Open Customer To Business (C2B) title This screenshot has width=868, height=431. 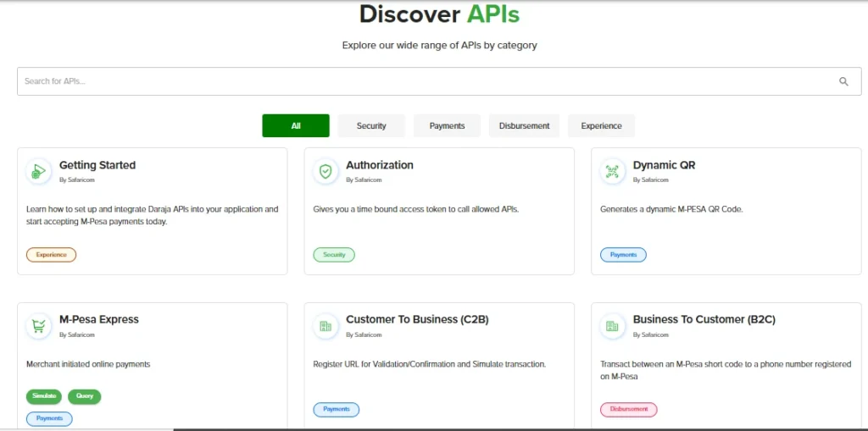click(417, 319)
